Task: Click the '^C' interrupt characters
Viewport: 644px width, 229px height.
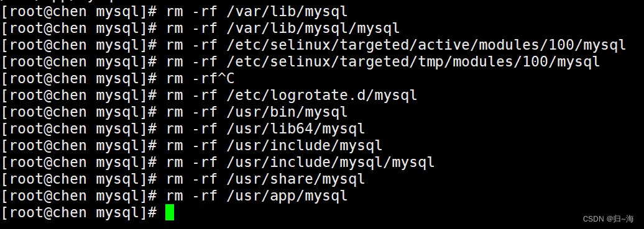Action: (226, 78)
